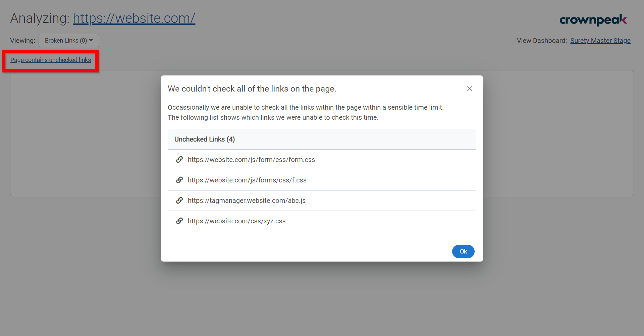Click the xyz.css unchecked link URL
Screen dimensions: 644x336
pyautogui.click(x=236, y=221)
